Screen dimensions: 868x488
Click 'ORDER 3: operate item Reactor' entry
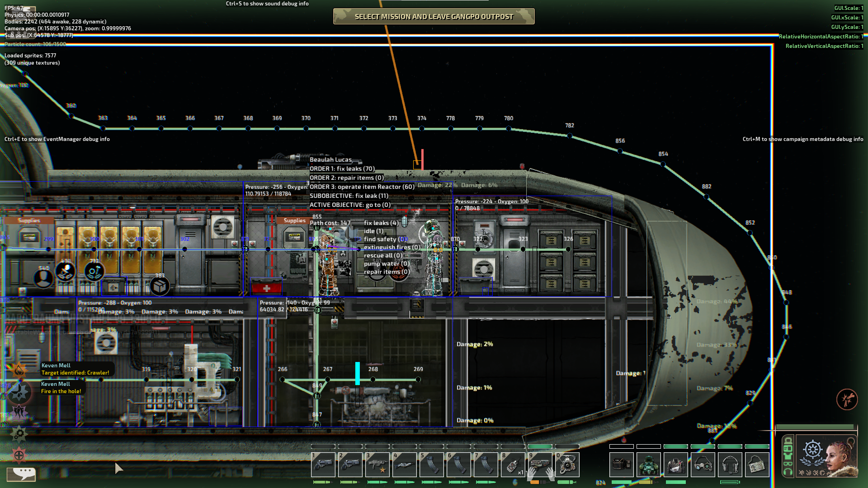362,187
